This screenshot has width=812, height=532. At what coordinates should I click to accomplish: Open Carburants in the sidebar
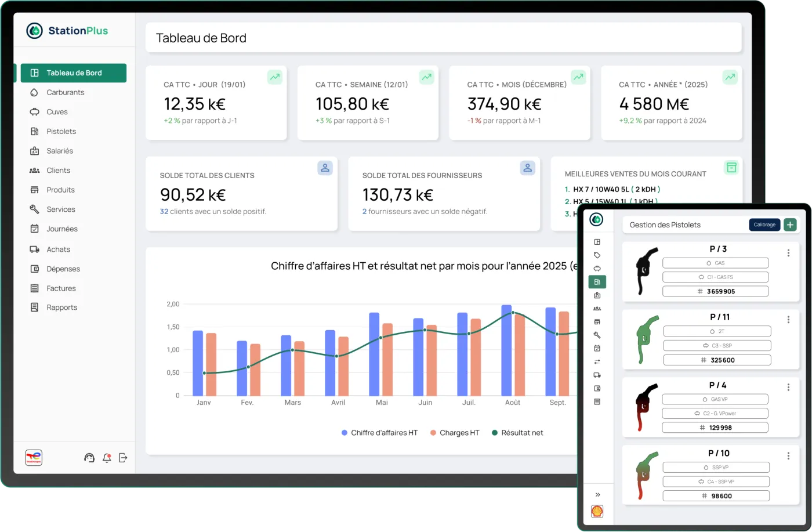tap(65, 92)
